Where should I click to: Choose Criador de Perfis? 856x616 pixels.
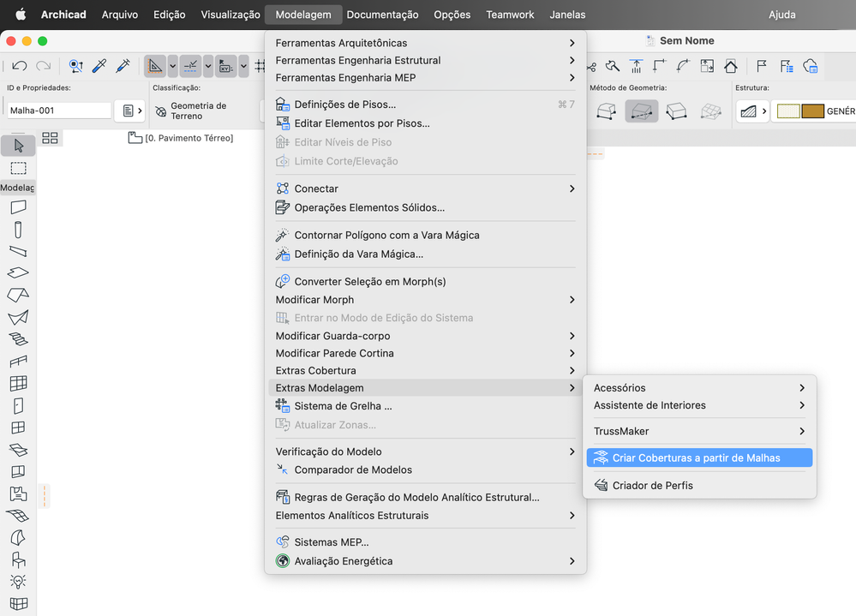(x=699, y=485)
